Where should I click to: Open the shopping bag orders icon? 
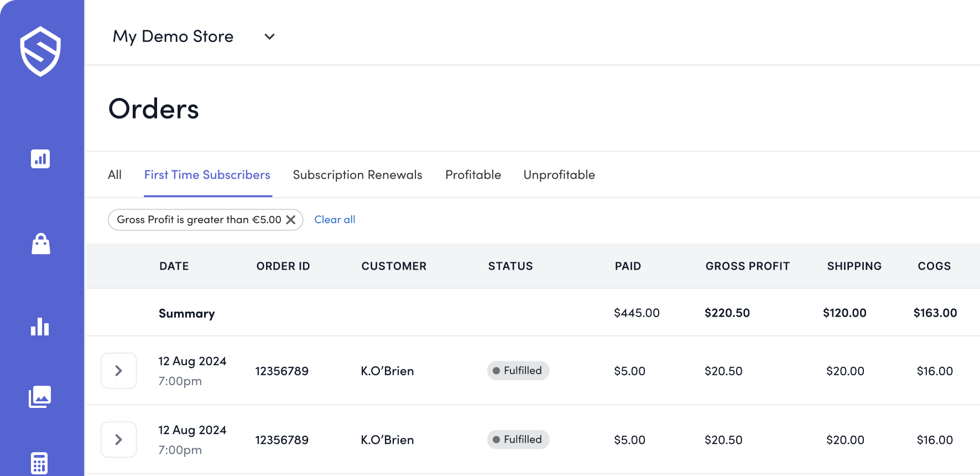[41, 244]
